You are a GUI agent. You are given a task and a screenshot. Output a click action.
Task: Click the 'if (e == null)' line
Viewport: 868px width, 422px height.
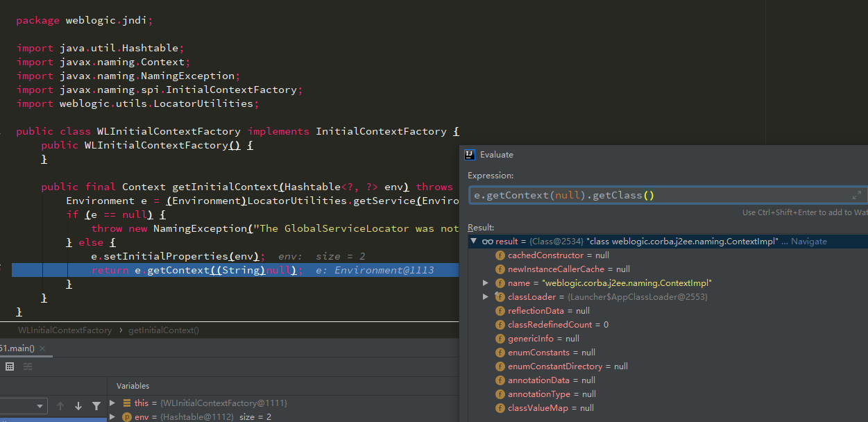(x=115, y=214)
